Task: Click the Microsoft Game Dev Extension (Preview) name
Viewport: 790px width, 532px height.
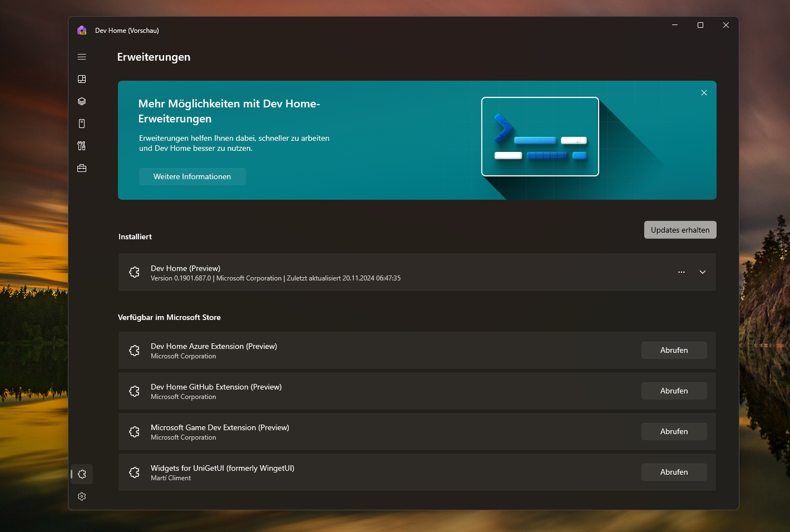Action: (220, 427)
